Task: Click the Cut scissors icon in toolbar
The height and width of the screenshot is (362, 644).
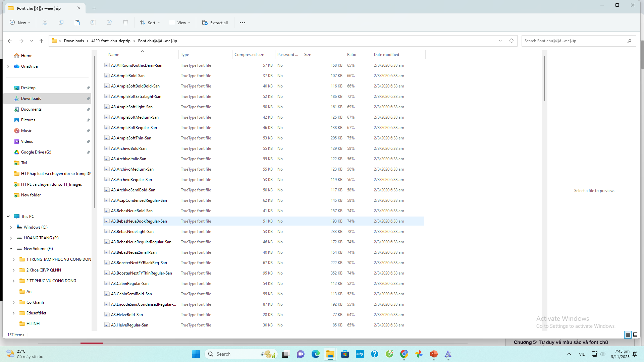Action: click(x=45, y=23)
